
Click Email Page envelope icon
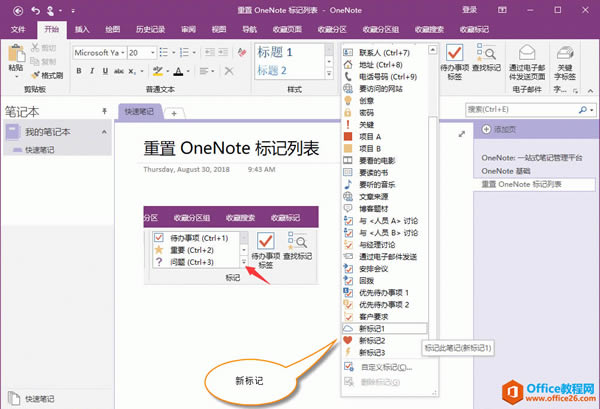click(x=527, y=53)
